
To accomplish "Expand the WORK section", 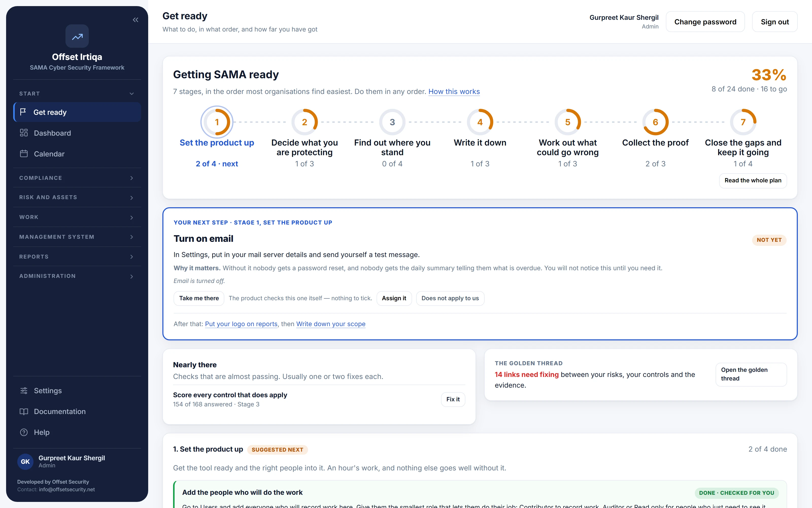I will [77, 217].
